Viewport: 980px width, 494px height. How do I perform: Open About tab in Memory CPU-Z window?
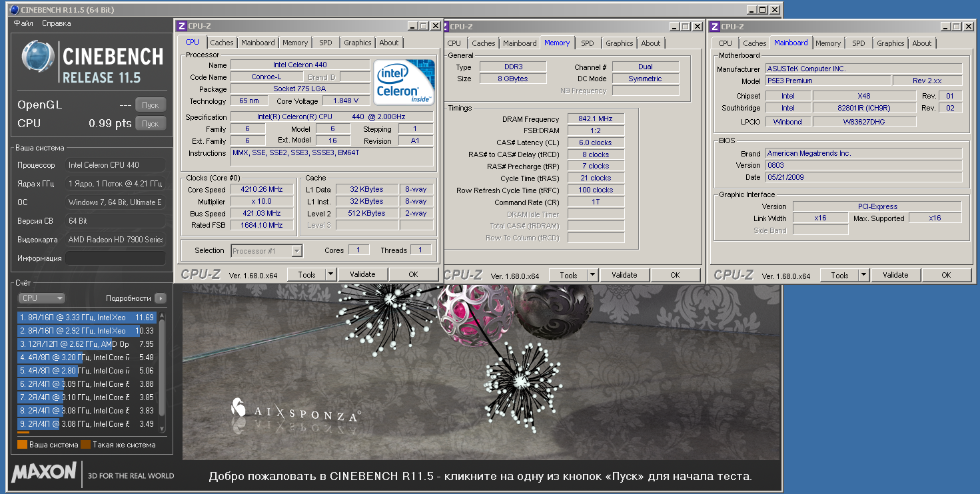tap(651, 43)
